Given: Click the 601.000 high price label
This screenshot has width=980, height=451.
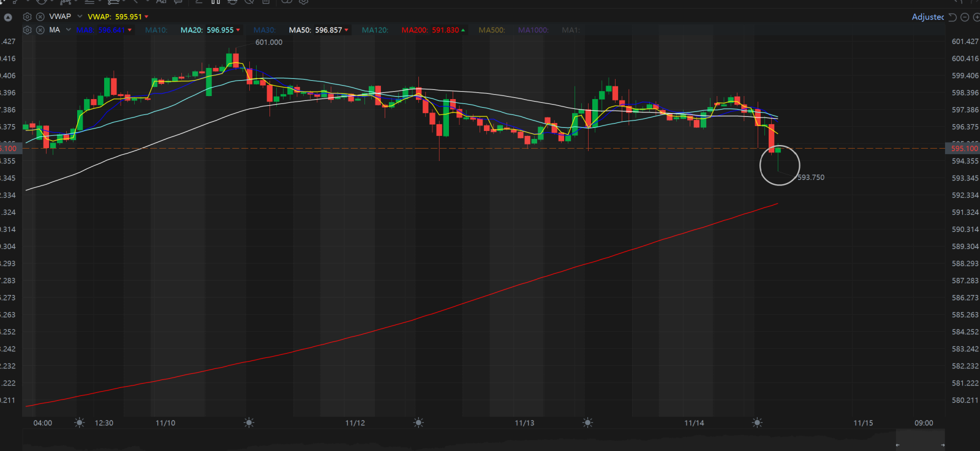Looking at the screenshot, I should pos(269,43).
